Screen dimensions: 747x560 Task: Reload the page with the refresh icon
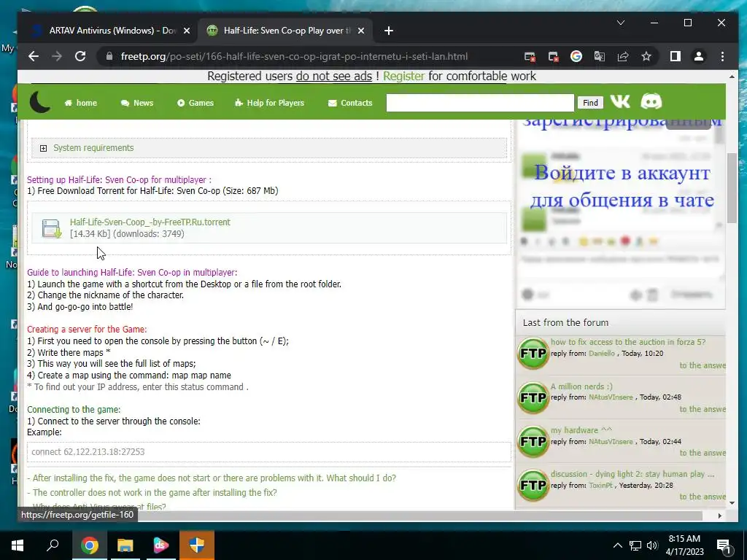click(x=80, y=56)
